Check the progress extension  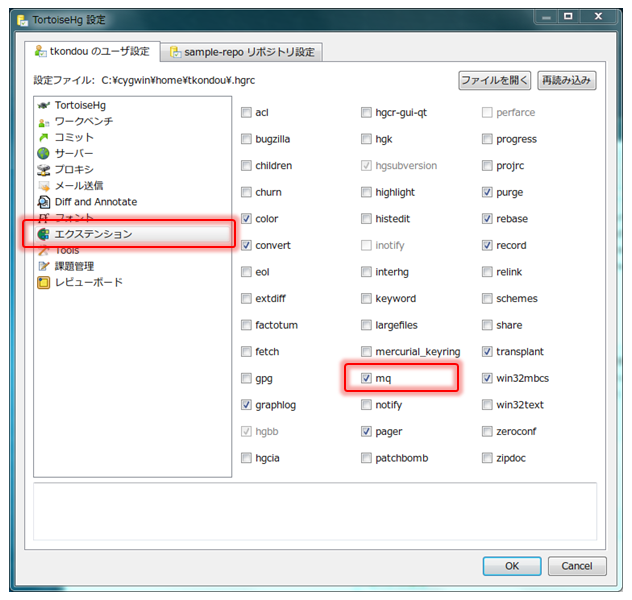tap(487, 139)
